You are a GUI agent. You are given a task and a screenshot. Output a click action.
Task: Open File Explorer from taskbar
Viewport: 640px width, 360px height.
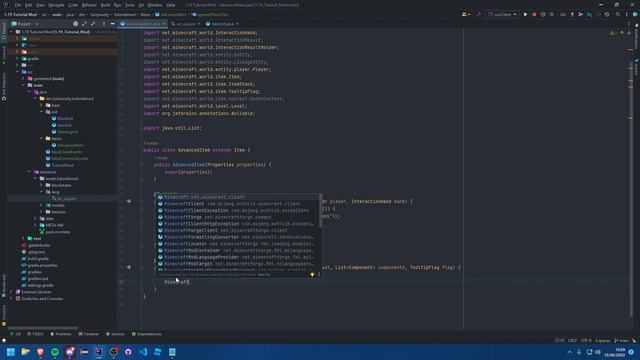coord(25,352)
